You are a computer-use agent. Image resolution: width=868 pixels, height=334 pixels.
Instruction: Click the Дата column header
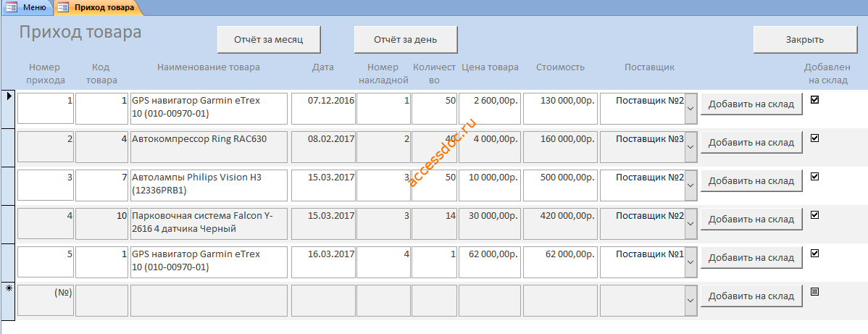(323, 67)
